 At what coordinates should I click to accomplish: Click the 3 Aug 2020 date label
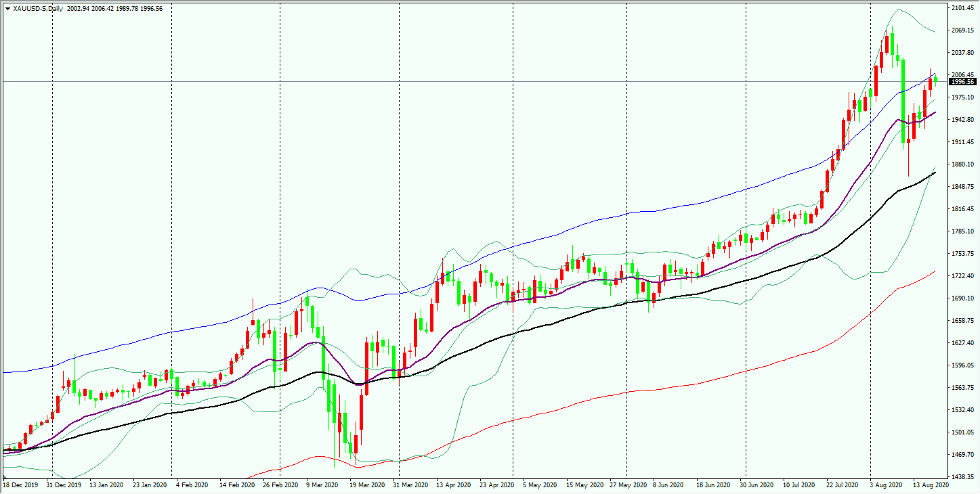[887, 486]
